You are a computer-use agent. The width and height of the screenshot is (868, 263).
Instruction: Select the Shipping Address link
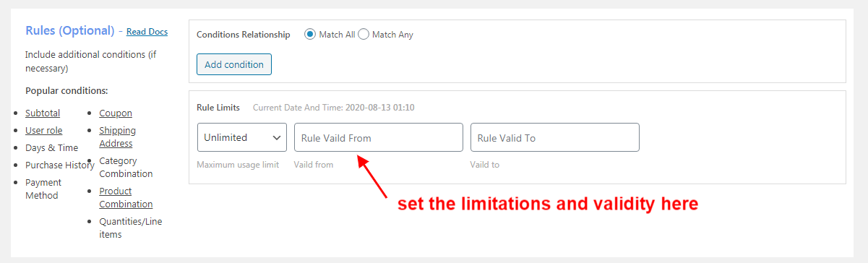click(x=117, y=137)
